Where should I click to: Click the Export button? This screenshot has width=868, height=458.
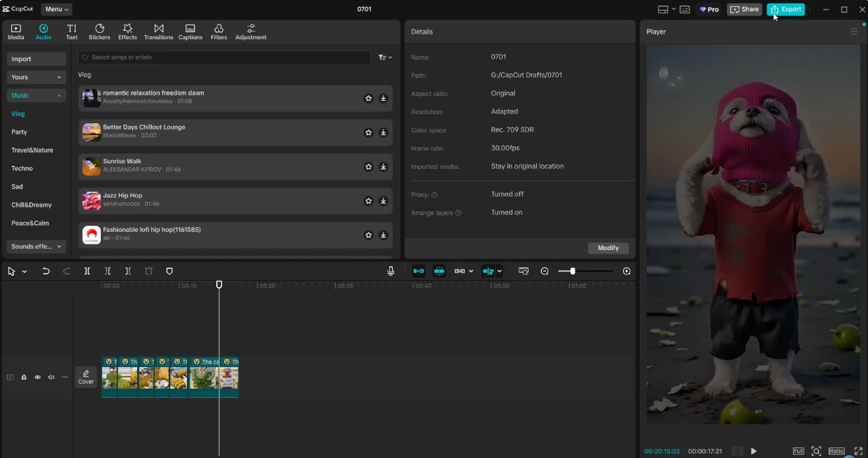pos(785,9)
